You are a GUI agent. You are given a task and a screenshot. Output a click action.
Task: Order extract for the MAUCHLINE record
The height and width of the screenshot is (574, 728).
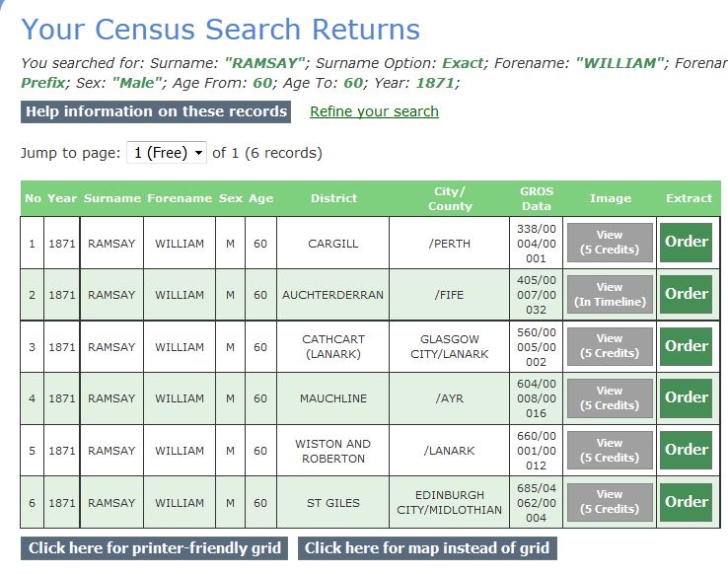click(687, 398)
